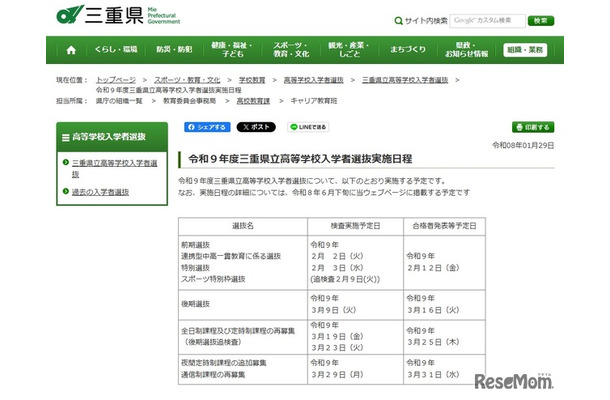Click date 3月31日（水）
Screen dimensions: 610x400
point(433,375)
